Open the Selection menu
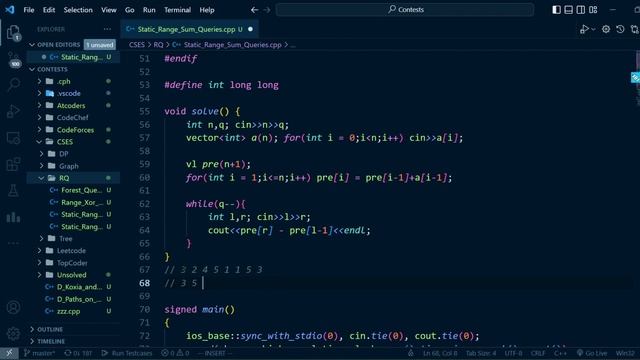 tap(78, 10)
